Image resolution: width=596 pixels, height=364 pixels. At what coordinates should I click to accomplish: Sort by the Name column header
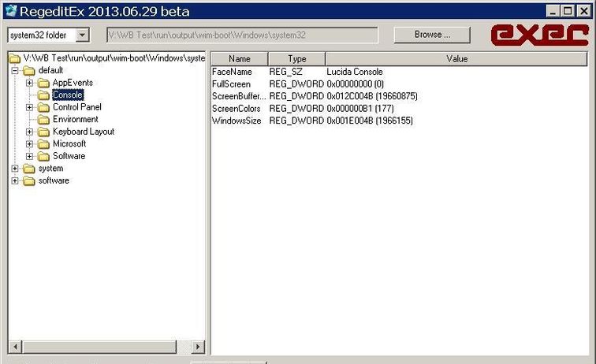239,59
